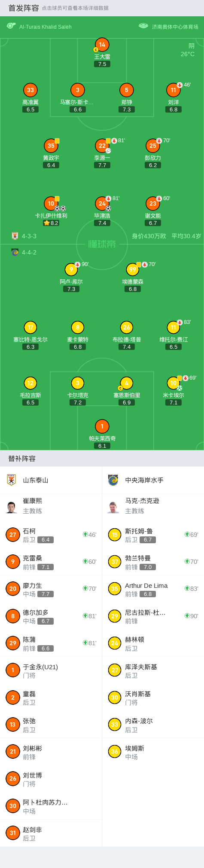Screen dimensions: 204x868
Task: Select substitute Arthur De Lima row
Action: pos(153,589)
